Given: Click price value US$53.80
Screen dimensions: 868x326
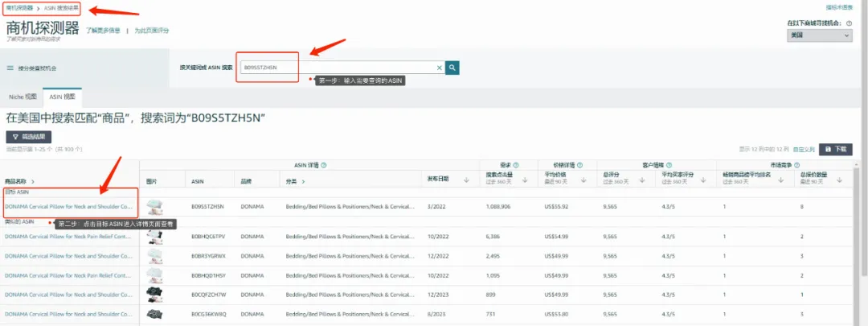Looking at the screenshot, I should point(556,315).
